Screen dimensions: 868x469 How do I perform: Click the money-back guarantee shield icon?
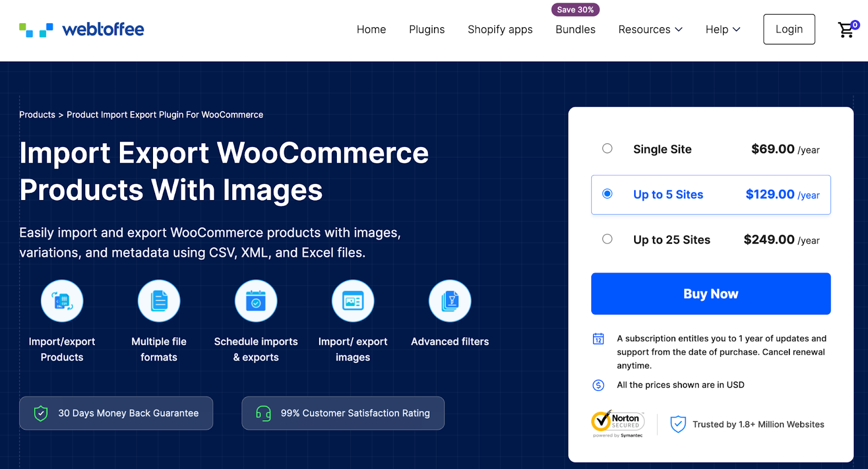pyautogui.click(x=41, y=413)
